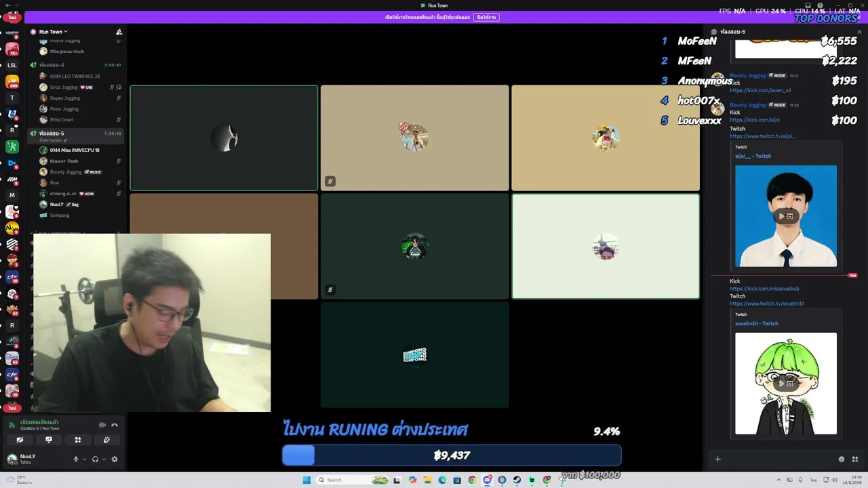Click the aijoi__ - Twitch embed title

point(753,156)
